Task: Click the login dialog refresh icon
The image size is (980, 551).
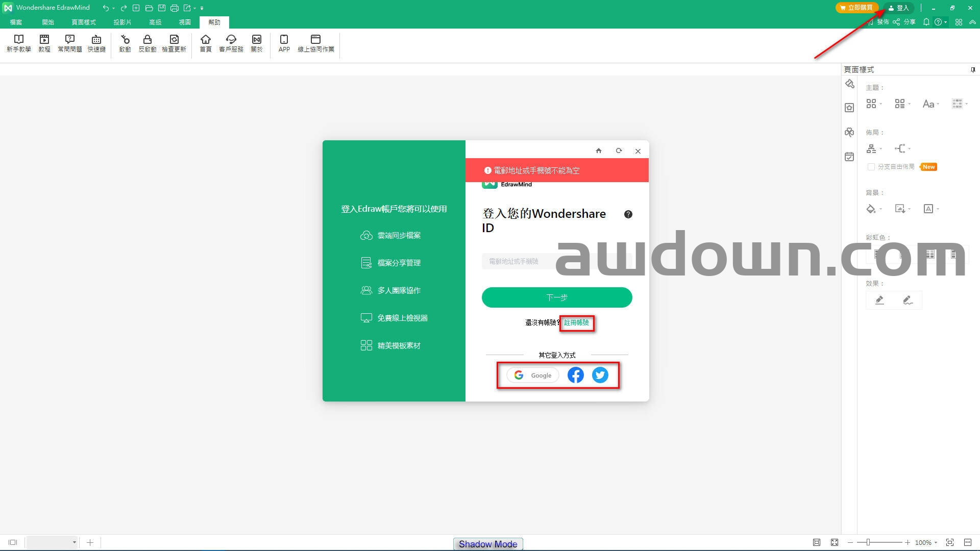Action: (x=619, y=151)
